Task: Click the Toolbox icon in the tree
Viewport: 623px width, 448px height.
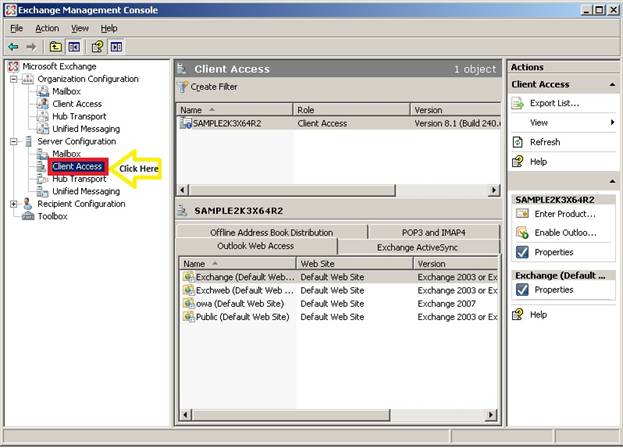Action: (x=28, y=216)
